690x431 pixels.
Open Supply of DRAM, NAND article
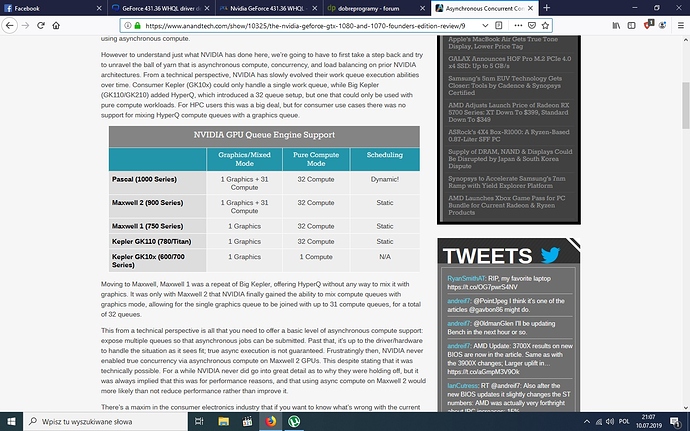510,158
